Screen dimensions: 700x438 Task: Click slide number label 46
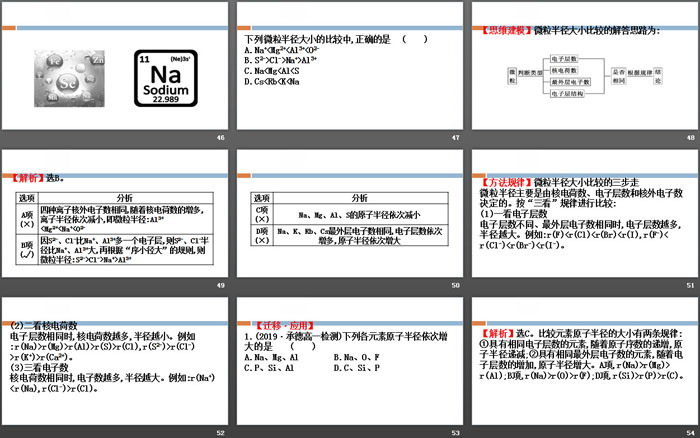(221, 138)
